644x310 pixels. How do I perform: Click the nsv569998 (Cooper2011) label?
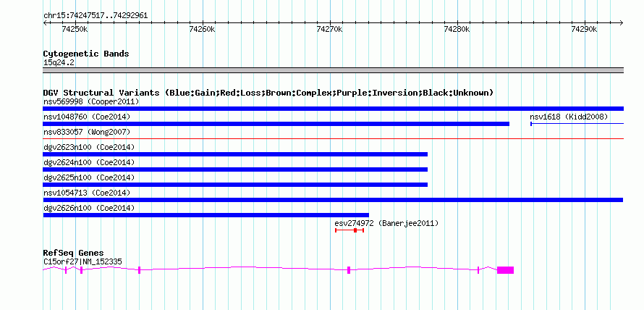[x=91, y=101]
